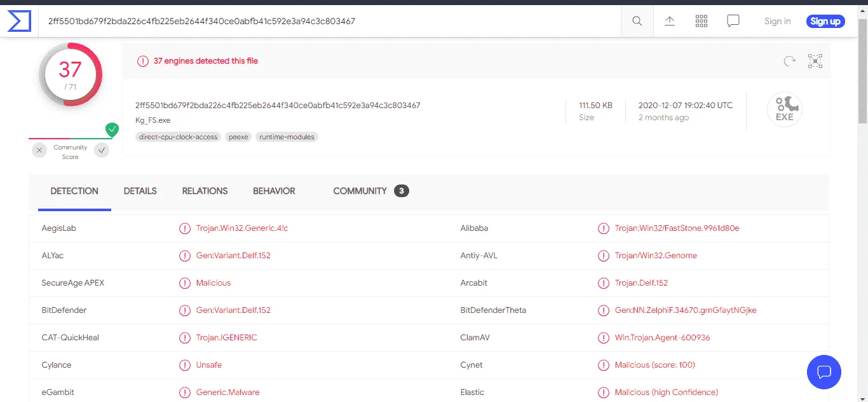Click alert icon in CAT-QuickHeal row

tap(184, 338)
